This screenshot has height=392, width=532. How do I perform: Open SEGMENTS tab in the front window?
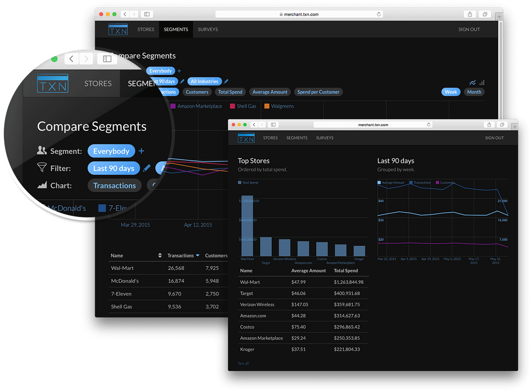point(297,138)
